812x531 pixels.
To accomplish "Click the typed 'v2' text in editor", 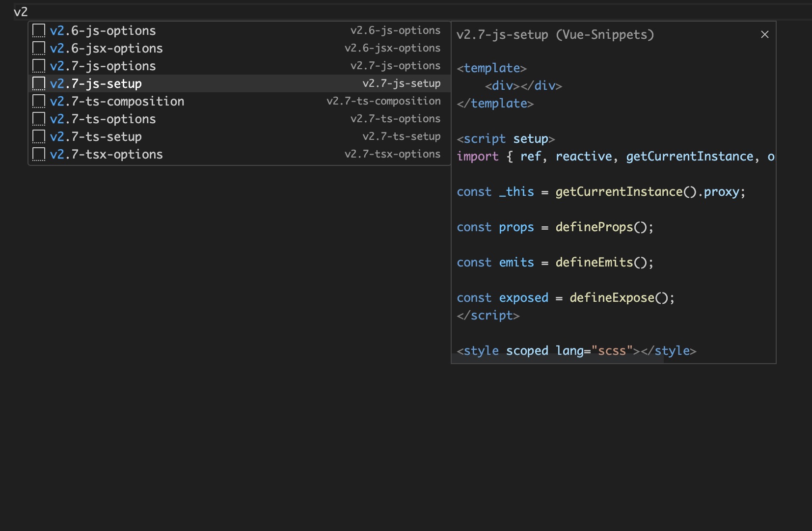I will click(21, 12).
